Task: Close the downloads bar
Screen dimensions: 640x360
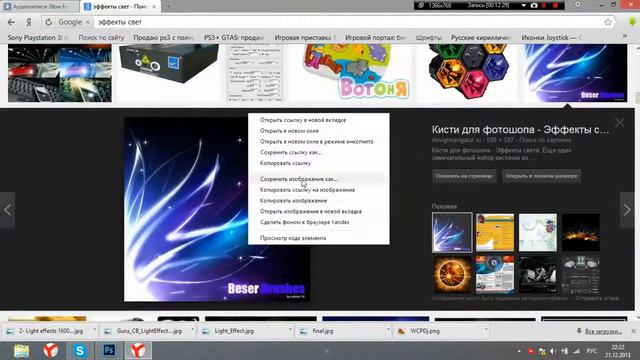Action: [633, 331]
